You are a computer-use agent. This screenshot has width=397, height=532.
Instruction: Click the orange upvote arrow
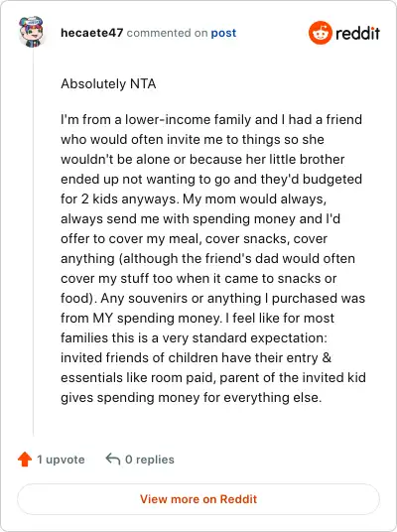[25, 460]
